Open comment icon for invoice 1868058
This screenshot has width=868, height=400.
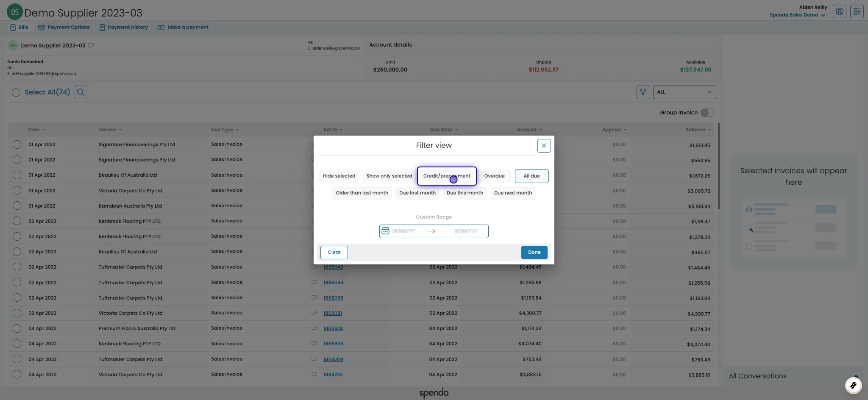[314, 297]
